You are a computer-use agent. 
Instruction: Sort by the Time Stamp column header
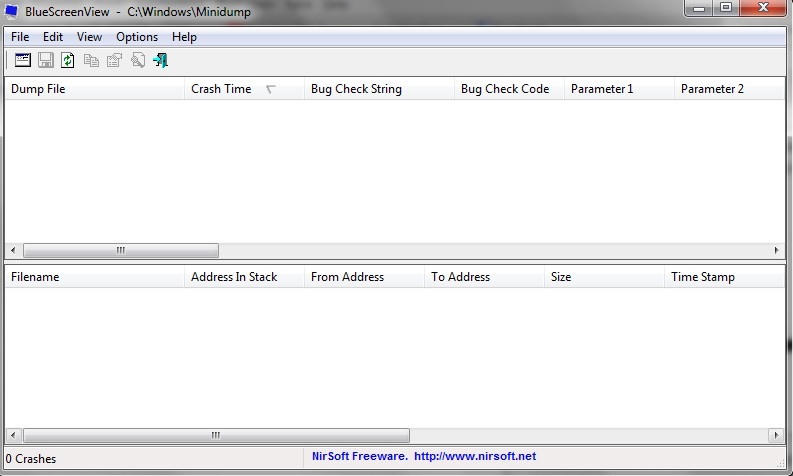(724, 277)
